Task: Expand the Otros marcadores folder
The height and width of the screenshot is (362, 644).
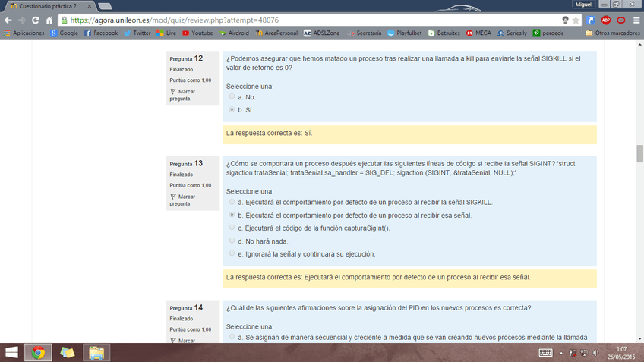Action: point(613,33)
